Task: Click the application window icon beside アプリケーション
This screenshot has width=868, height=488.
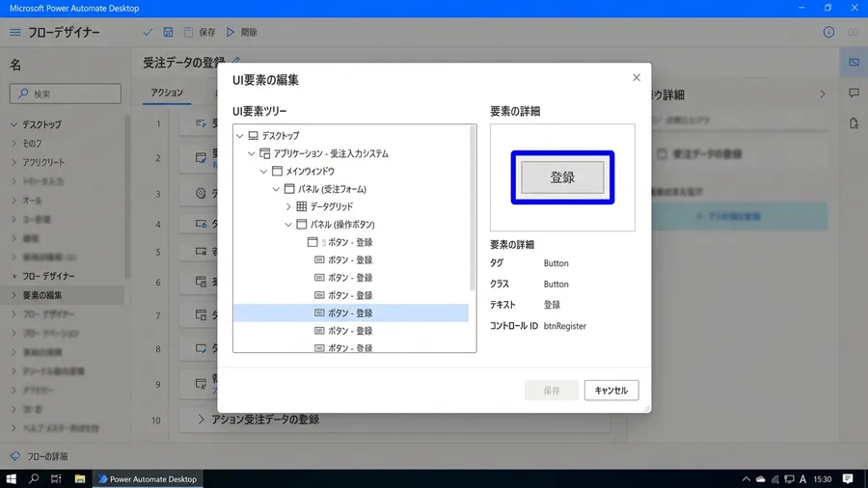Action: pos(265,153)
